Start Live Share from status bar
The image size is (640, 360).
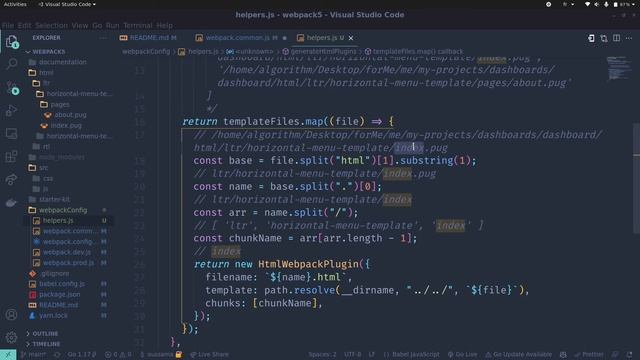tap(209, 355)
